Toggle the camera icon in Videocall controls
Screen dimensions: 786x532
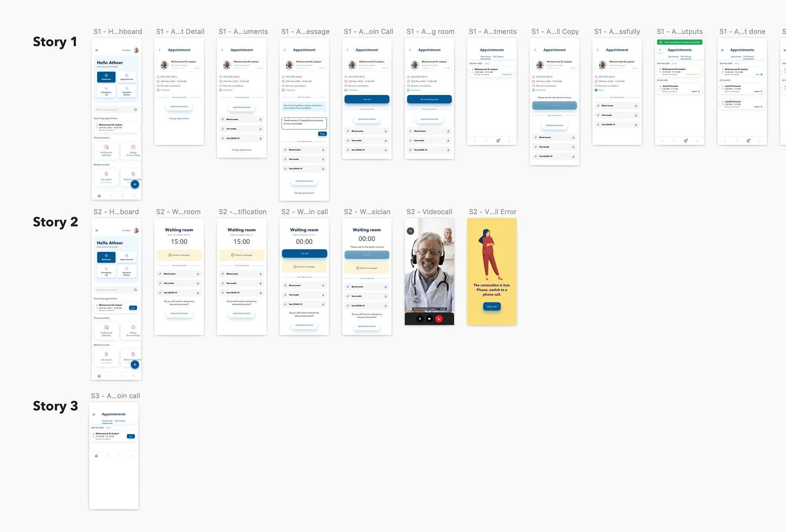(429, 318)
